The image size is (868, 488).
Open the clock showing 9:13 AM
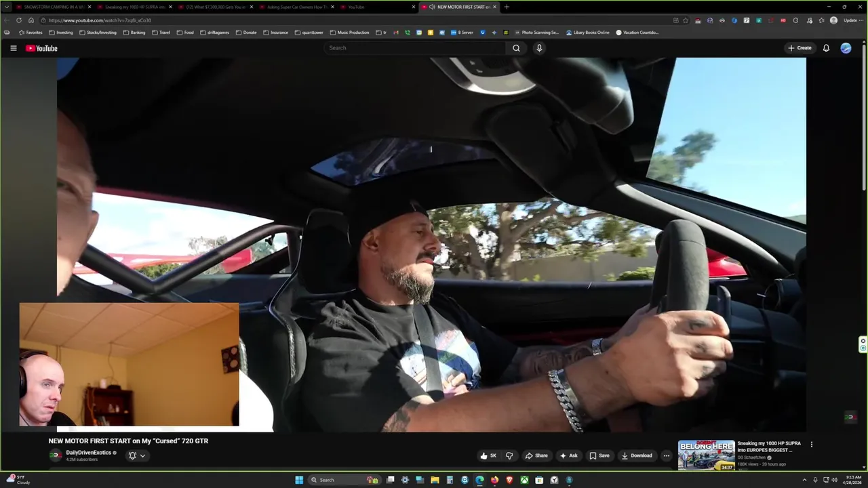coord(853,480)
